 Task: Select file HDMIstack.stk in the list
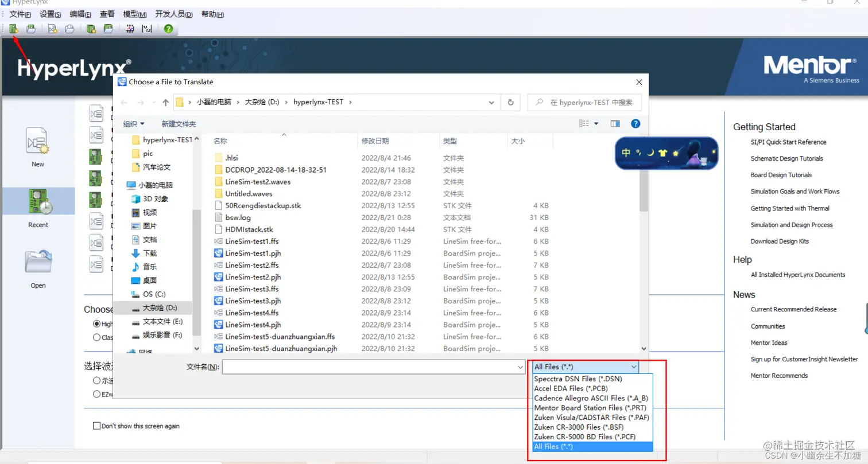coord(249,229)
